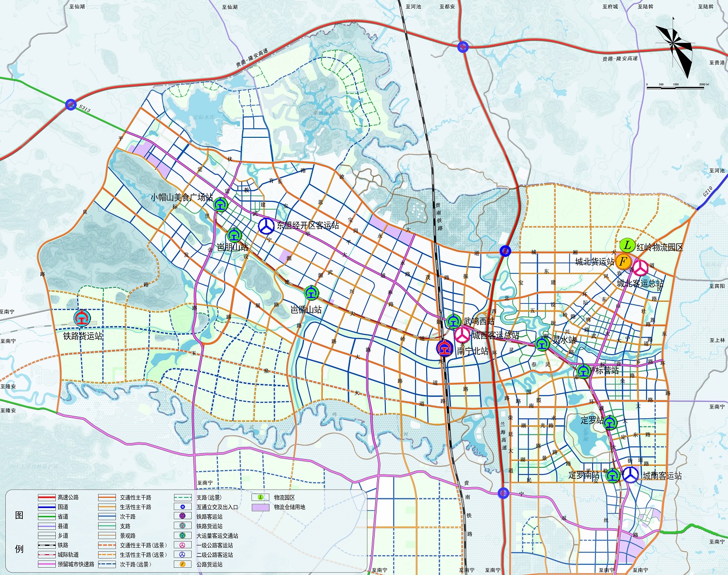Select the 小帽山美食广场站 transit icon
Image resolution: width=728 pixels, height=575 pixels.
(221, 205)
